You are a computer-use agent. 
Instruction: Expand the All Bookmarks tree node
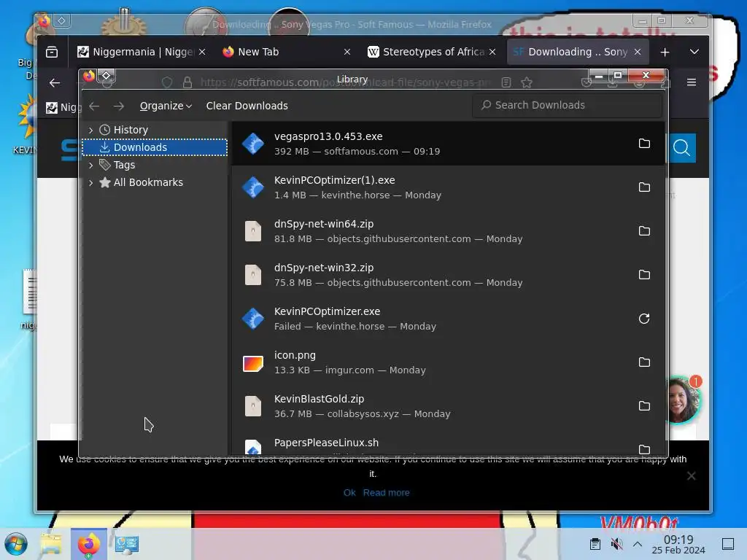pyautogui.click(x=90, y=182)
